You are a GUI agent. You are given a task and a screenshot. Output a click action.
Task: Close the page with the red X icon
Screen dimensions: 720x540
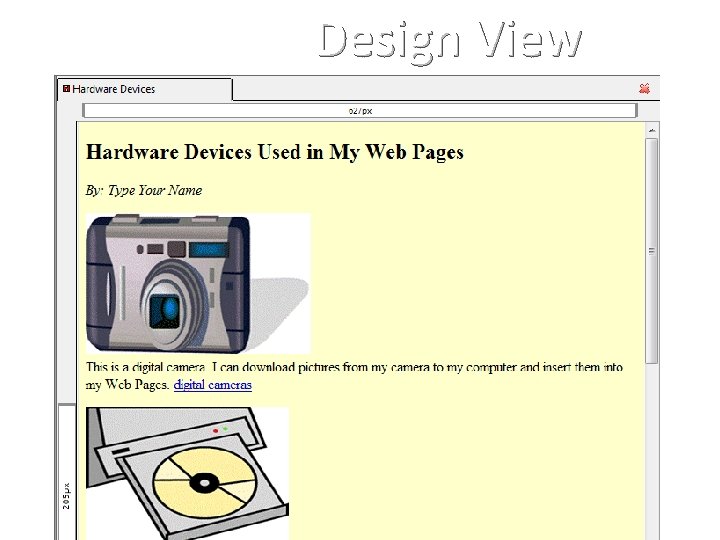(644, 89)
